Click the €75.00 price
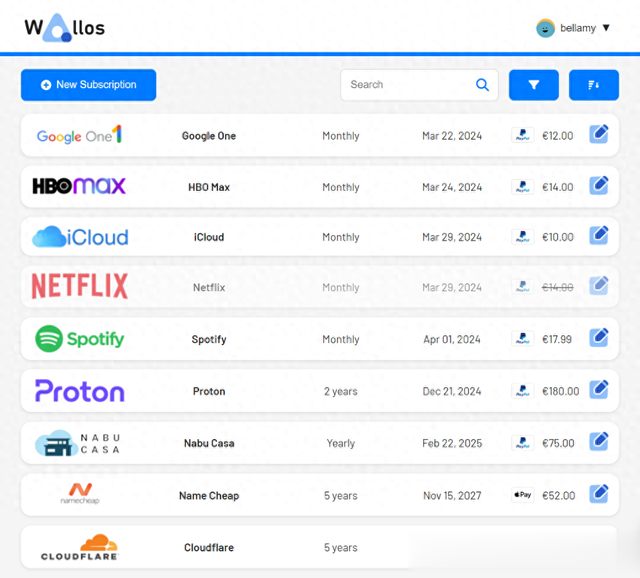The width and height of the screenshot is (640, 578). [558, 443]
